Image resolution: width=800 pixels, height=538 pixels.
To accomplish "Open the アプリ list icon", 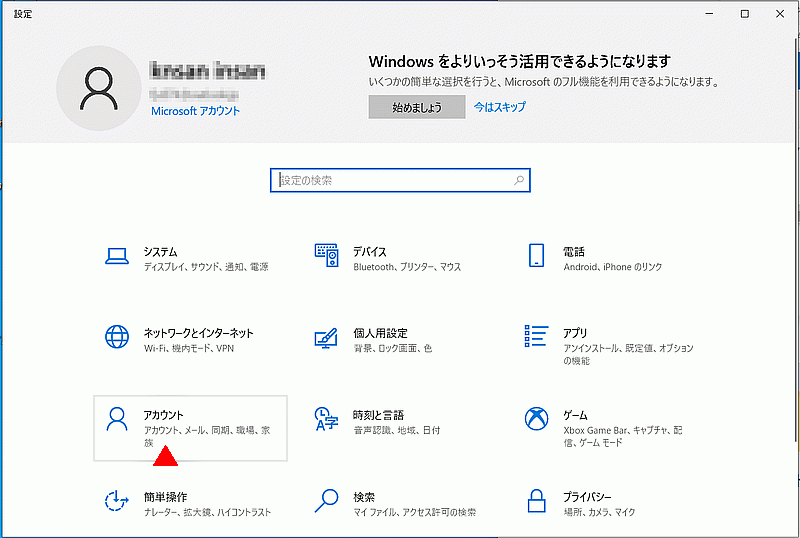I will click(x=536, y=336).
